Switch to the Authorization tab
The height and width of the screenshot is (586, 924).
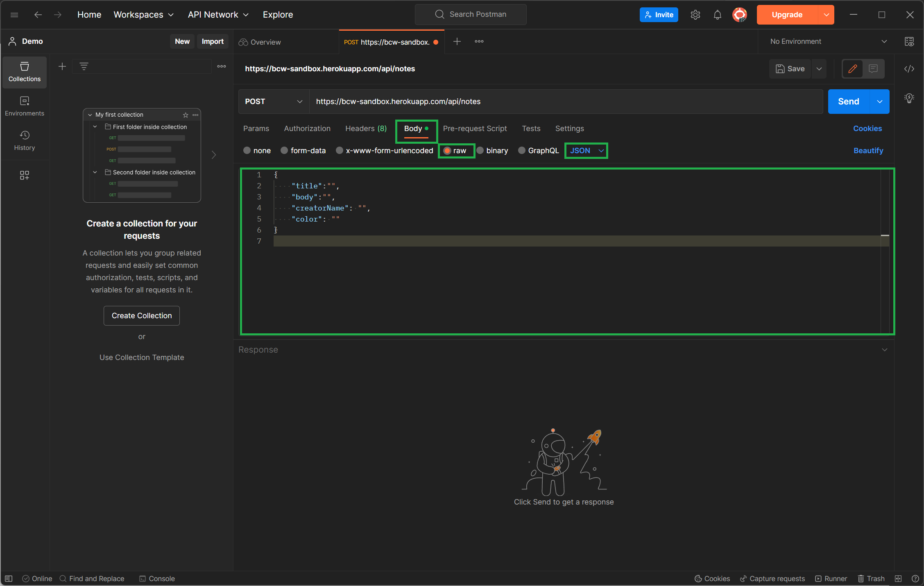[x=307, y=129]
